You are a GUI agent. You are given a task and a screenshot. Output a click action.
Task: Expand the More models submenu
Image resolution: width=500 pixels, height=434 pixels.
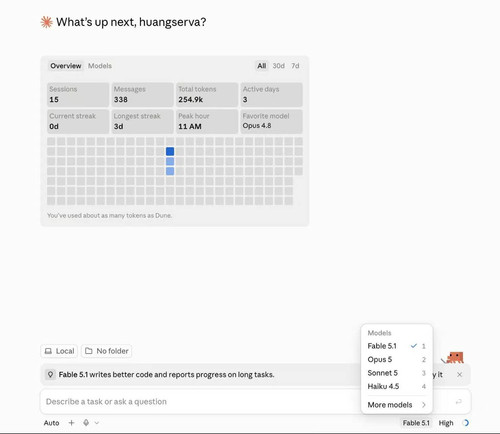click(397, 405)
